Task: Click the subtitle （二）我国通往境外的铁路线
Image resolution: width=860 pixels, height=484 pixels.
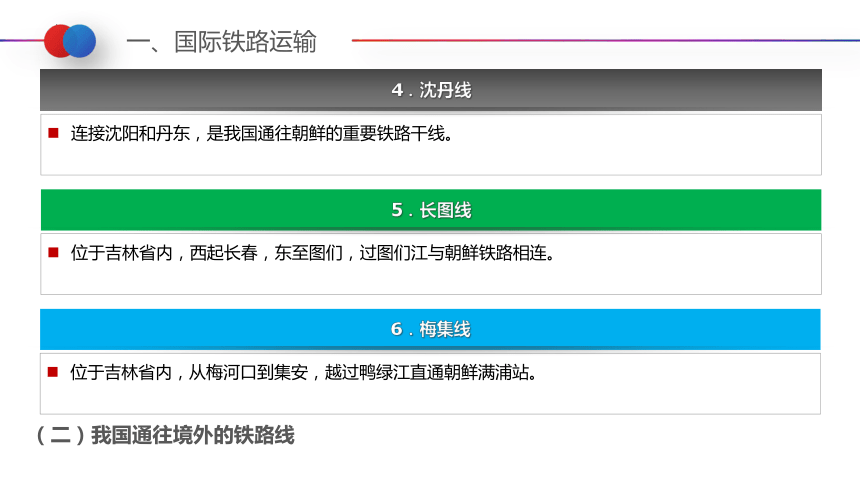Action: [165, 435]
